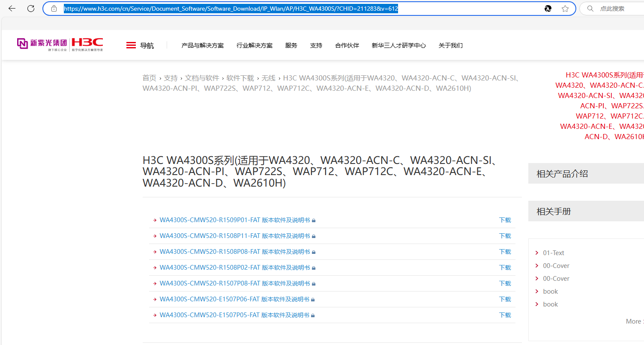Click 软件下载 in the breadcrumb

click(x=240, y=78)
